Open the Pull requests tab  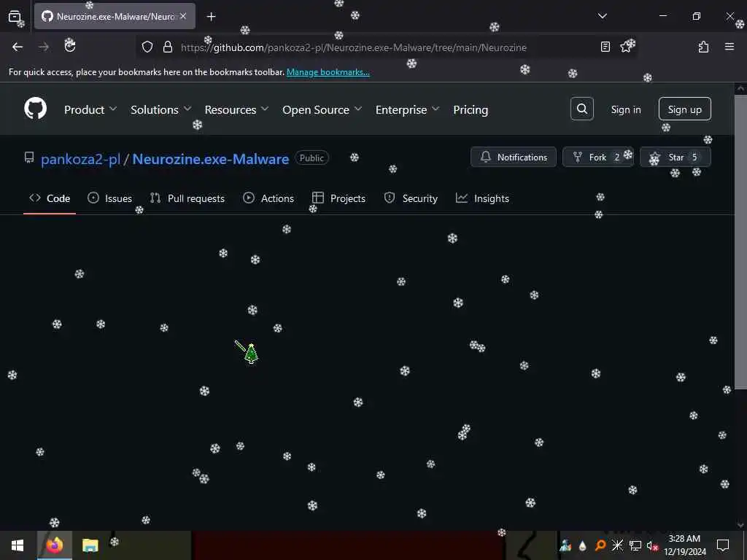click(x=187, y=198)
